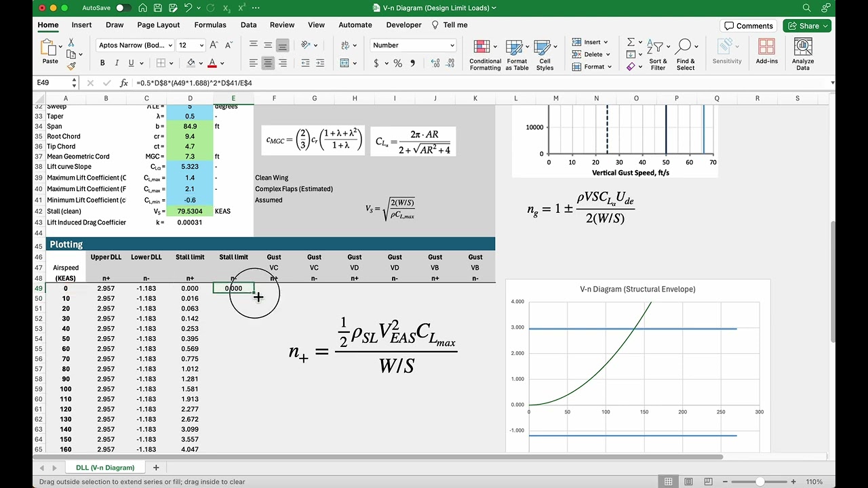Viewport: 868px width, 488px height.
Task: Toggle Align Left
Action: pyautogui.click(x=253, y=63)
